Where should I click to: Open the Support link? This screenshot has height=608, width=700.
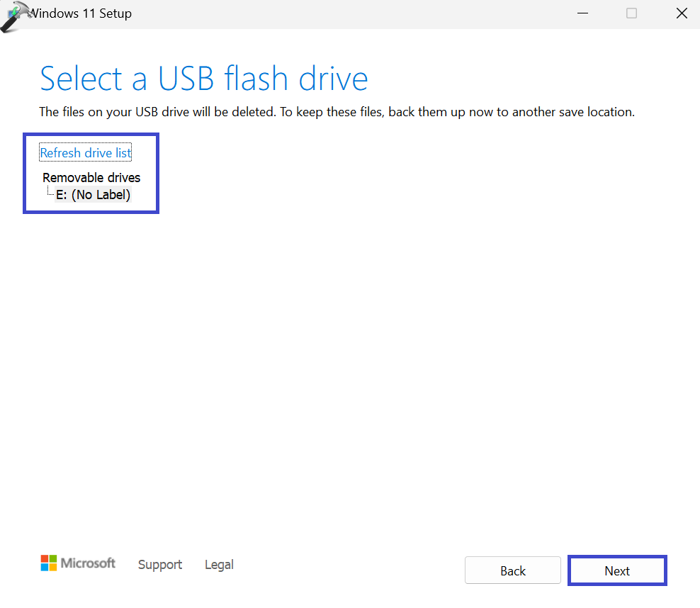160,565
